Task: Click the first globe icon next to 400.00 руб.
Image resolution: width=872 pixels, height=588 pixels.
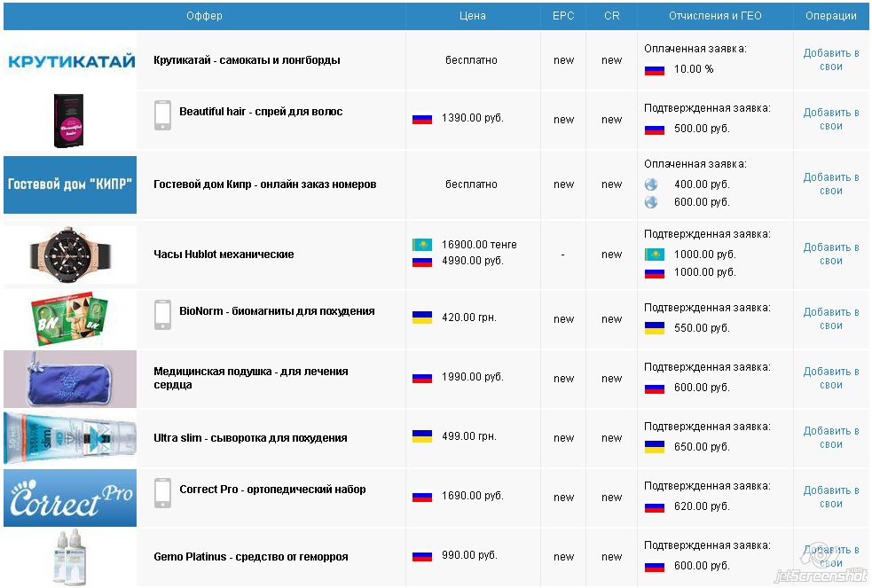Action: (x=652, y=184)
